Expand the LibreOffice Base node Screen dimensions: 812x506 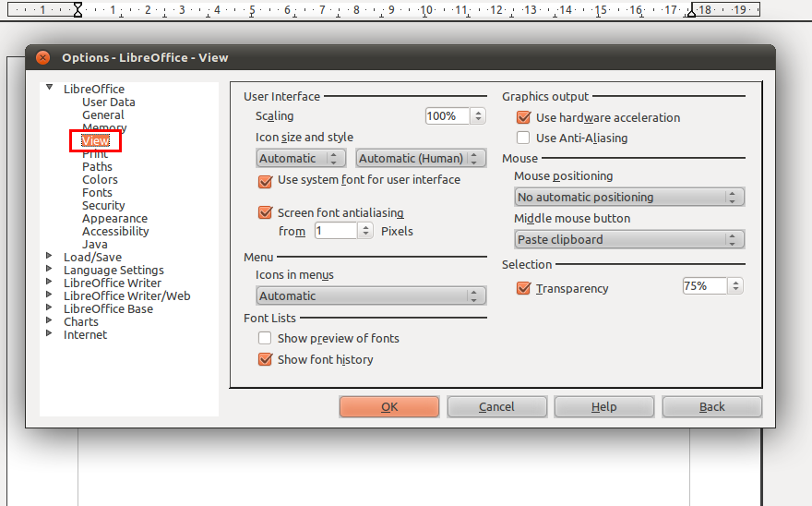pos(49,307)
